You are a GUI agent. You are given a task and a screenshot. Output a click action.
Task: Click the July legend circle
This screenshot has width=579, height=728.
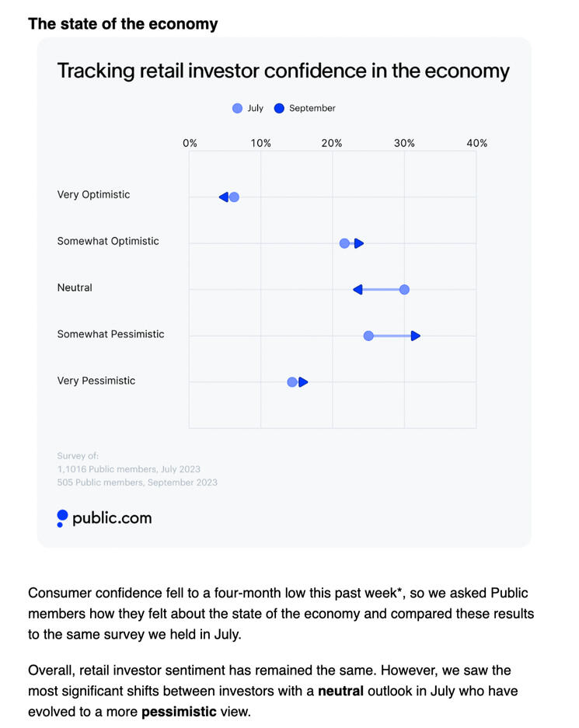coord(237,109)
